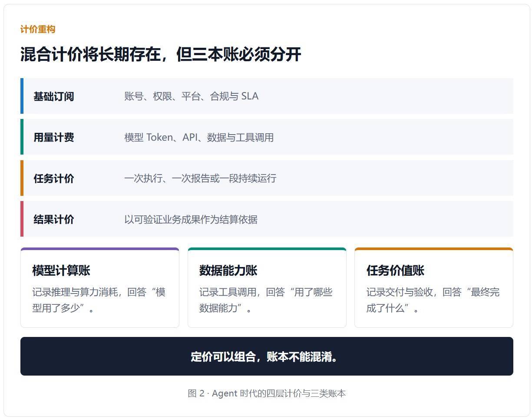Click the text 一次执行、一次报告或一段持续运行
Viewport: 532px width, 419px height.
(200, 178)
